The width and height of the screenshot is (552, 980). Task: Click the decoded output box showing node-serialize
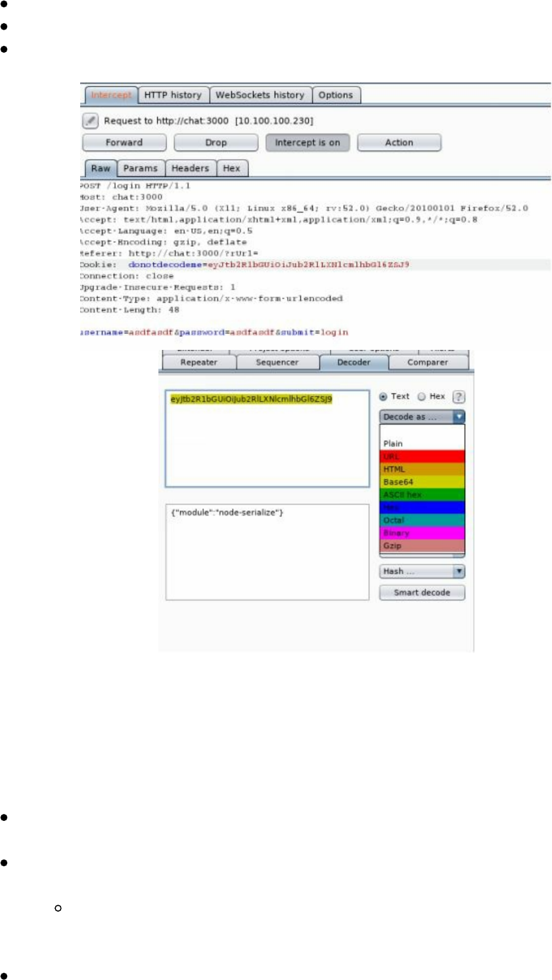coord(267,552)
